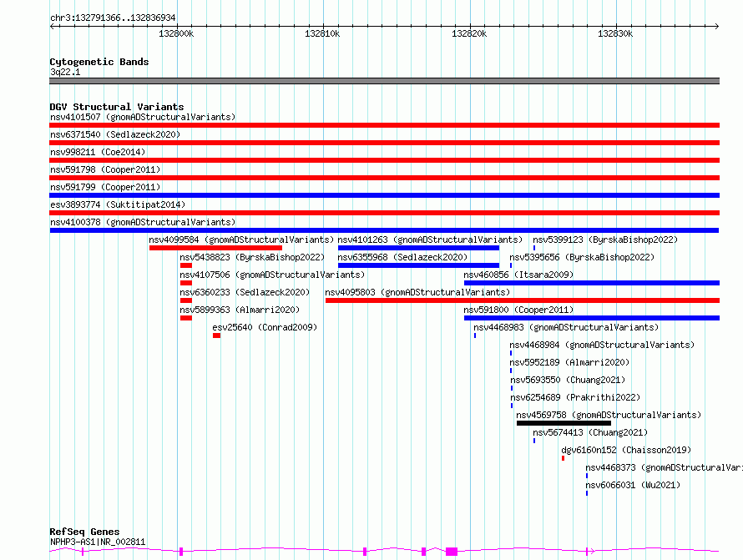Click the left arrowhead of the ruler
This screenshot has height=560, width=743.
(x=52, y=27)
